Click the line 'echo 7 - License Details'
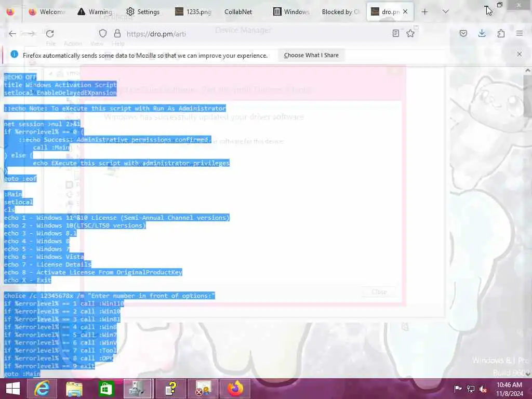Screen dimensions: 532x399 [x=47, y=264]
